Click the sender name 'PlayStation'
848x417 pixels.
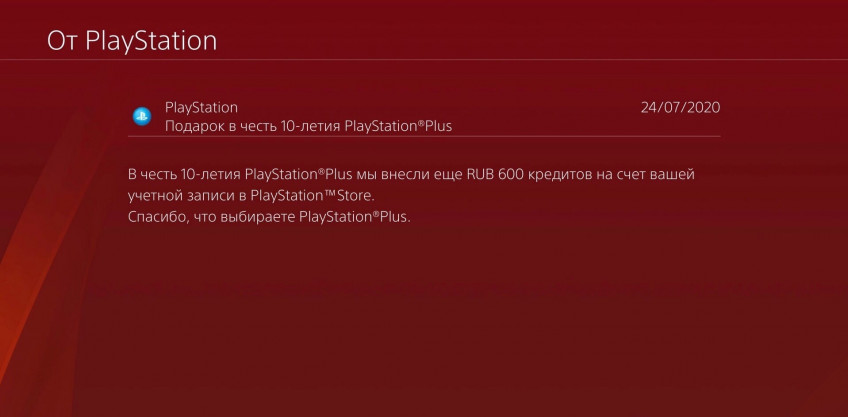[x=201, y=107]
